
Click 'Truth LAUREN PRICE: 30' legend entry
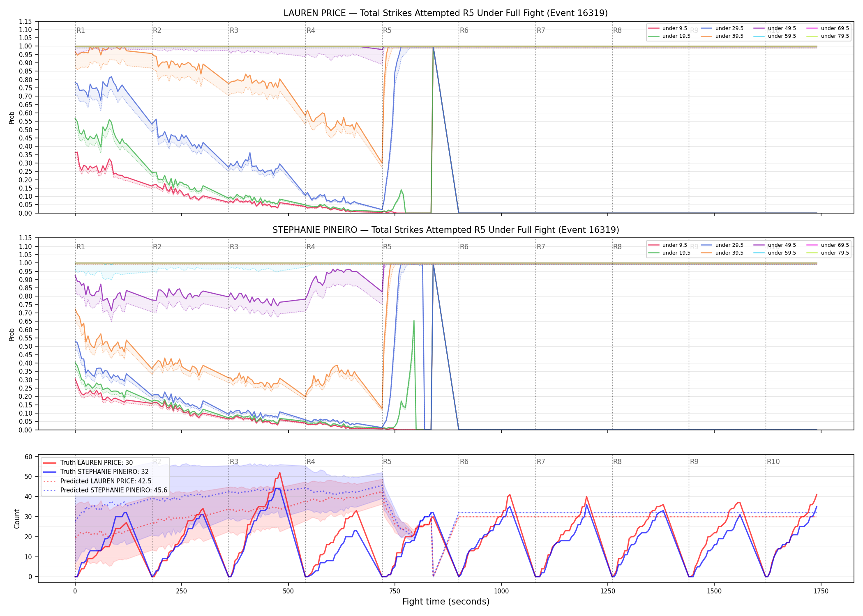click(88, 463)
